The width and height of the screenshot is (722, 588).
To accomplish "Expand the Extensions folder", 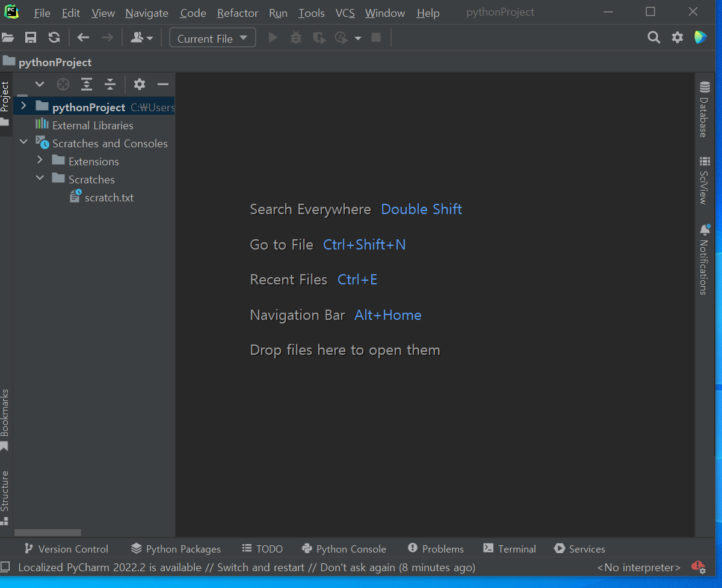I will coord(40,161).
